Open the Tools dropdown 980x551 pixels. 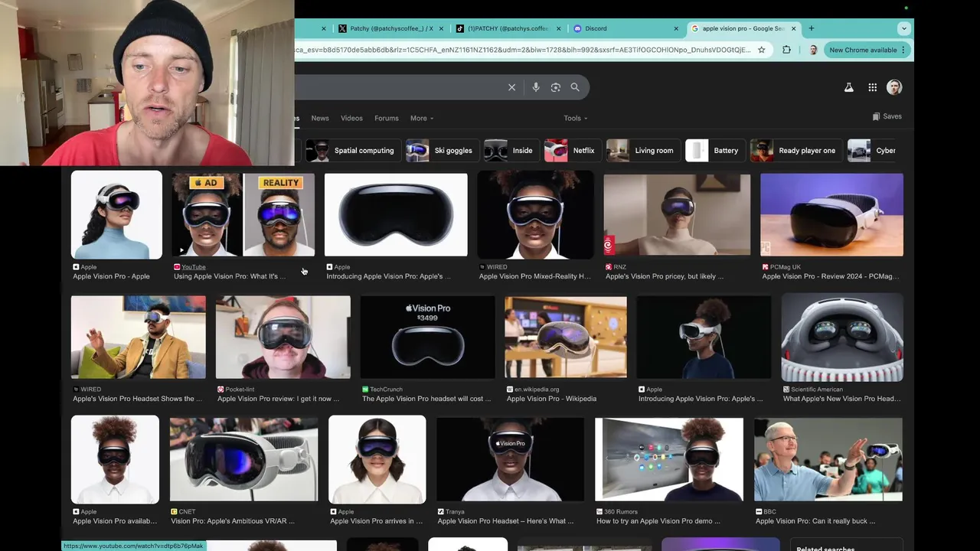pyautogui.click(x=576, y=118)
